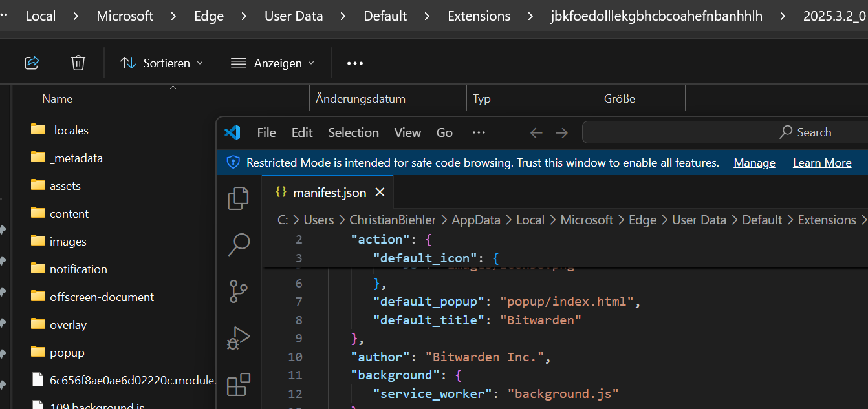The width and height of the screenshot is (868, 409).
Task: Open the File menu in VS Code
Action: pos(266,132)
